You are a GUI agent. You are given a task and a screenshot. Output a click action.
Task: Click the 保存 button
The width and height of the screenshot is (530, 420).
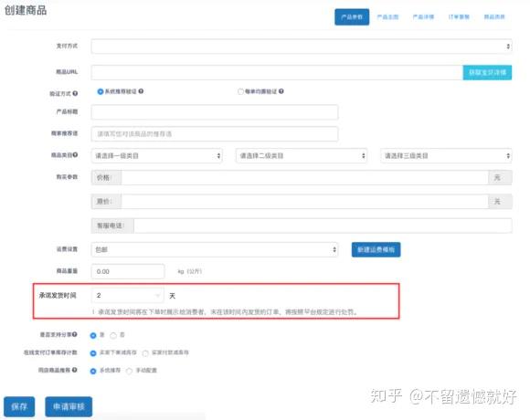(19, 406)
